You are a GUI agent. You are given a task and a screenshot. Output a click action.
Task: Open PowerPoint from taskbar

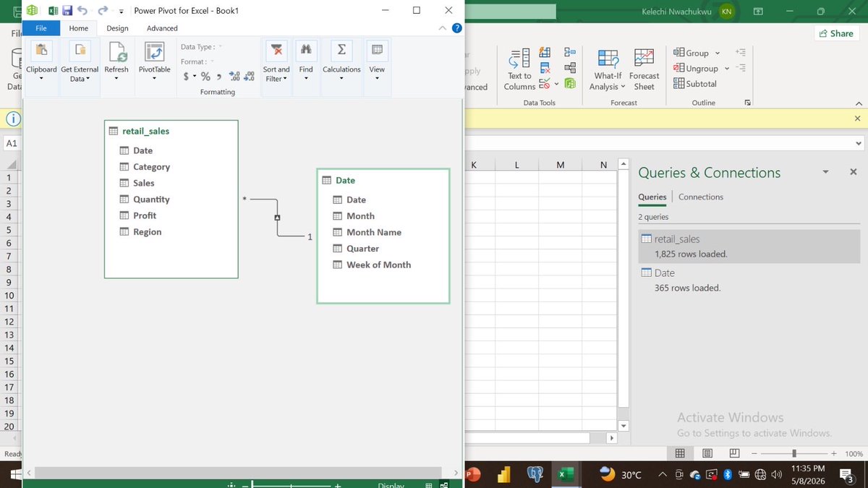[474, 474]
